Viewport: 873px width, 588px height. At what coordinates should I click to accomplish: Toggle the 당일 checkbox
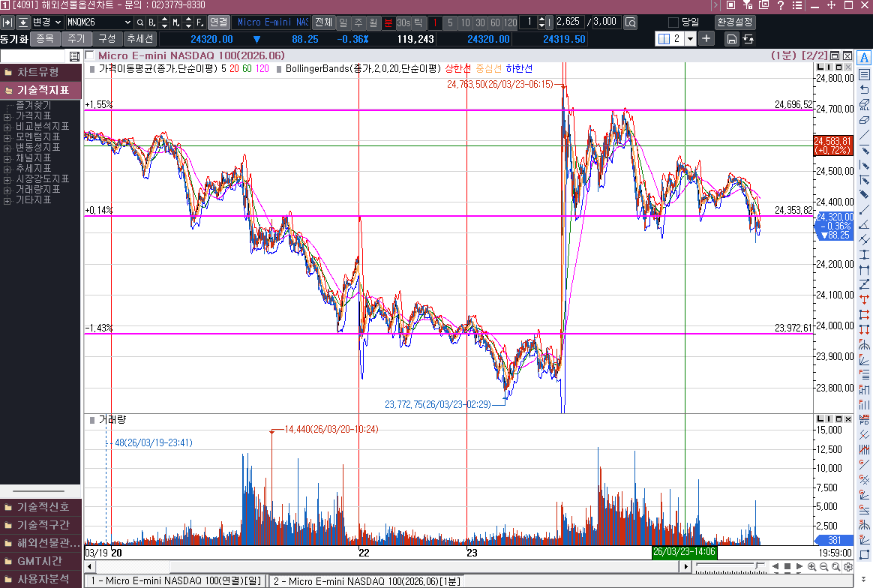point(673,22)
